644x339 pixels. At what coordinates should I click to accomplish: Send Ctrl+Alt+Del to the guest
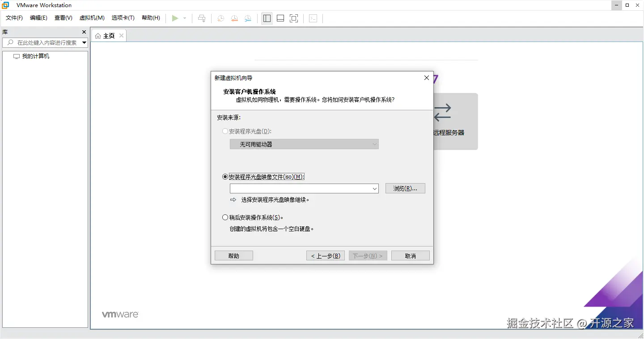pyautogui.click(x=202, y=18)
